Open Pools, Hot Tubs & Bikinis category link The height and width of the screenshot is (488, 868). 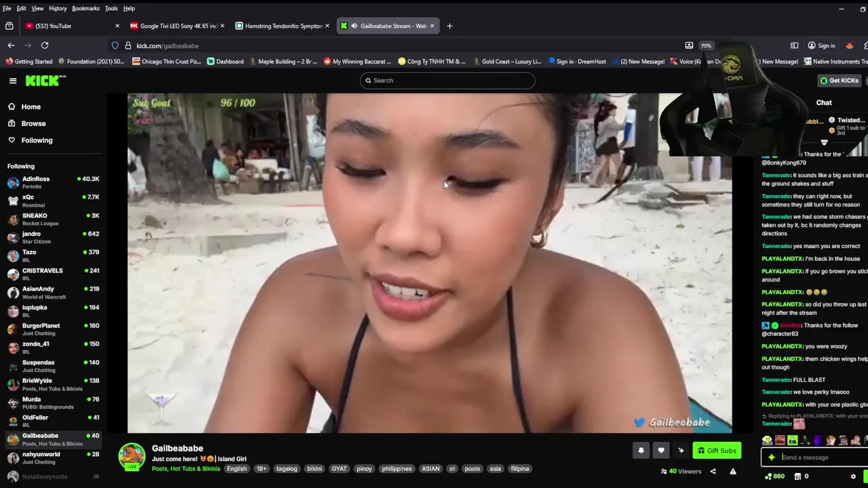coord(186,469)
